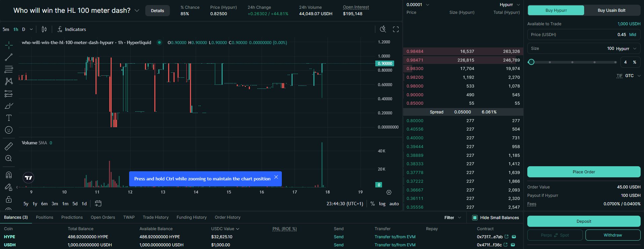This screenshot has width=644, height=249.
Task: Select the trend line drawing tool
Action: (x=9, y=57)
